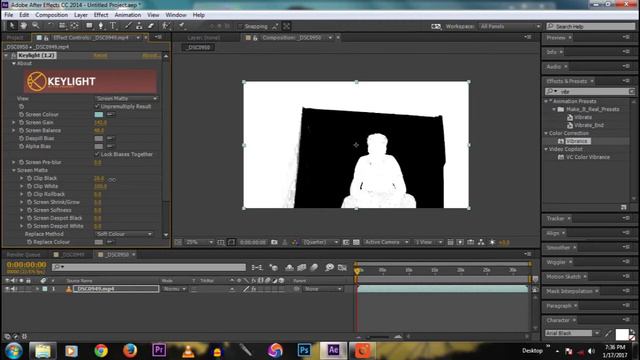640x360 pixels.
Task: Select the Puppet Pin tool
Action: [181, 26]
